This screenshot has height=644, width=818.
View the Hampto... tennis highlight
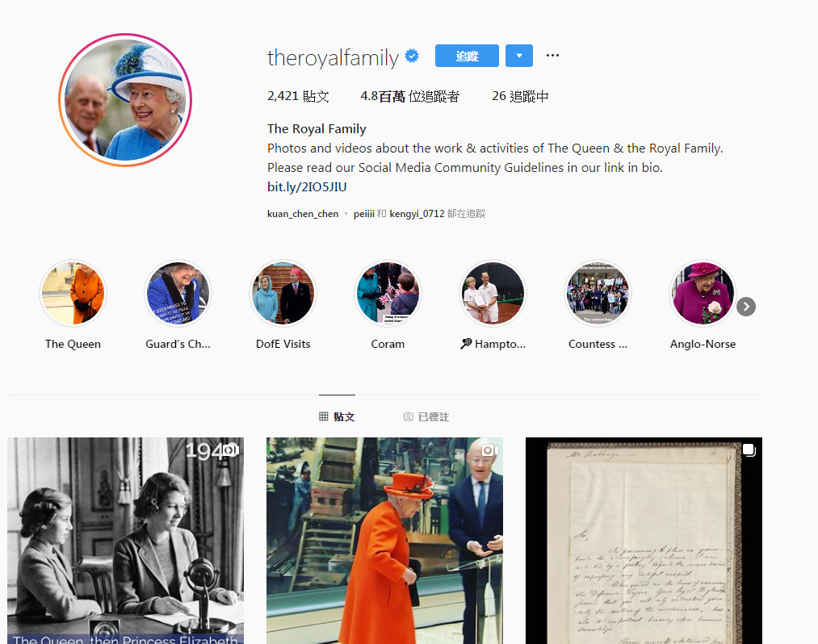(493, 294)
